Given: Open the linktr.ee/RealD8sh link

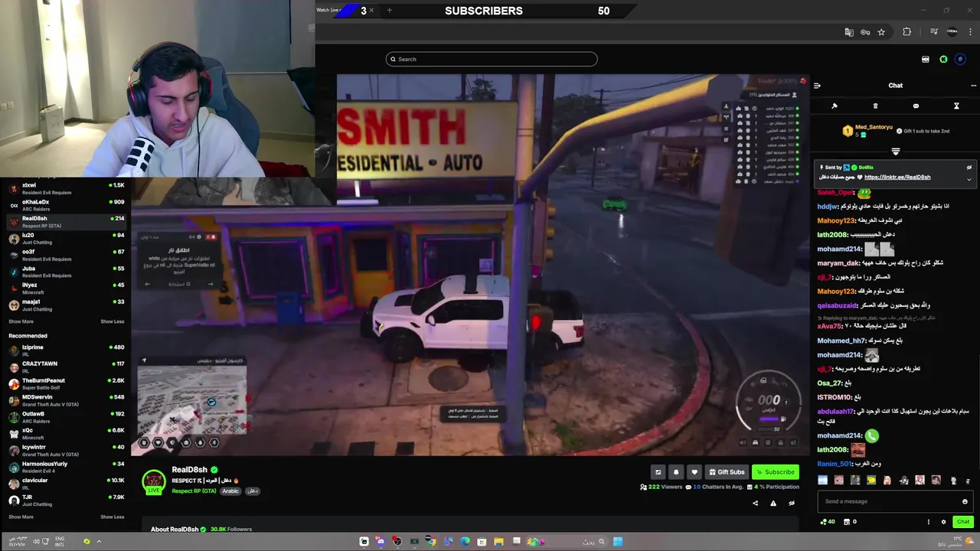Looking at the screenshot, I should (x=897, y=177).
